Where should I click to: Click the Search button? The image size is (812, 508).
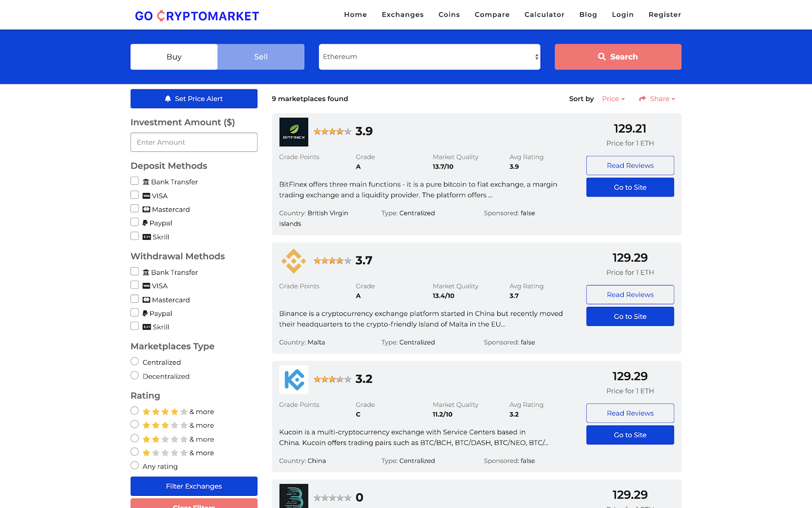tap(618, 57)
